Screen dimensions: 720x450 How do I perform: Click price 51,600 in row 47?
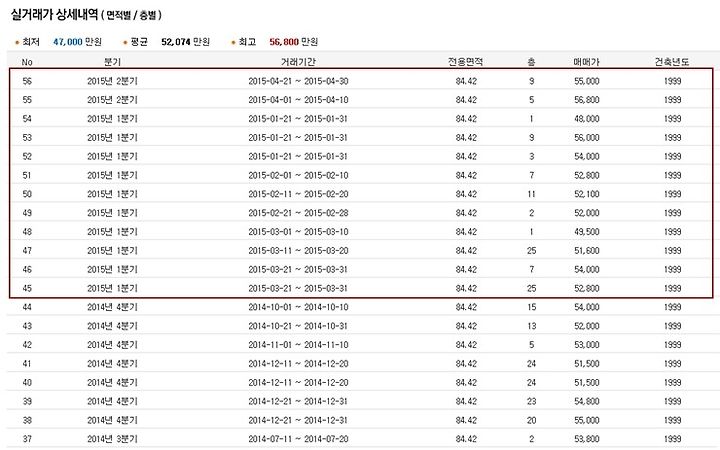[586, 251]
